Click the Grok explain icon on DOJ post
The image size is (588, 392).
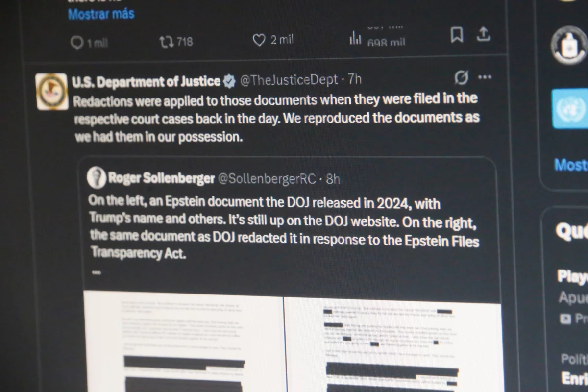click(x=461, y=77)
